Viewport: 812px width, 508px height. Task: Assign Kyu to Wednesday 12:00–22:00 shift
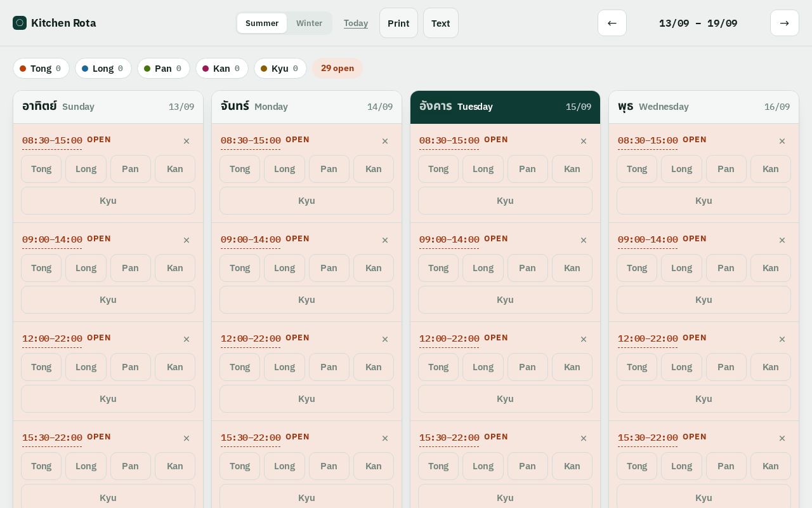tap(704, 399)
